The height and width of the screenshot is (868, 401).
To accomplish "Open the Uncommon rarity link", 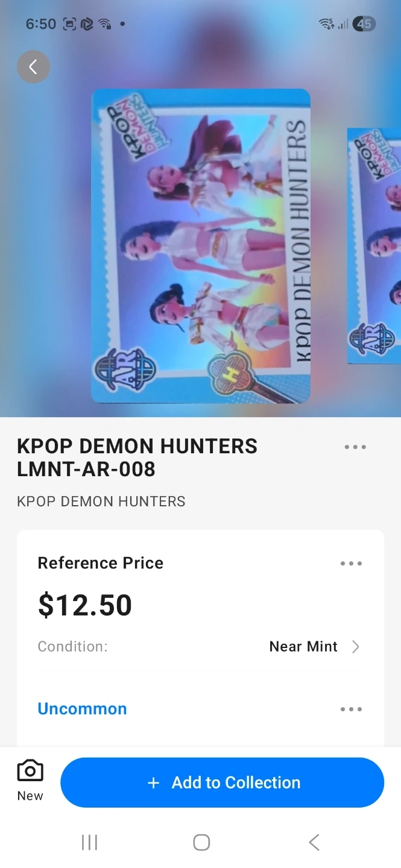I will coord(82,709).
